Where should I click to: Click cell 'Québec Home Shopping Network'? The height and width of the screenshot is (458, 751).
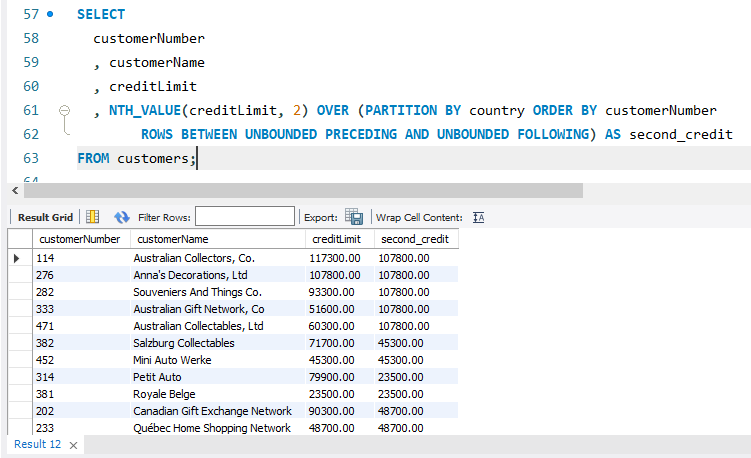click(x=218, y=428)
